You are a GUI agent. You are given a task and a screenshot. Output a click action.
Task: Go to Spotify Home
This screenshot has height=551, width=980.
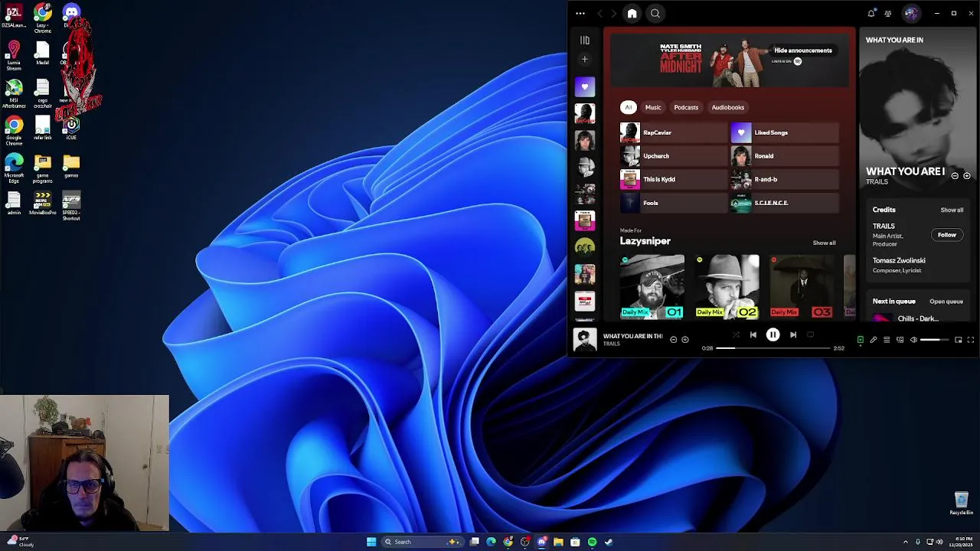tap(632, 13)
